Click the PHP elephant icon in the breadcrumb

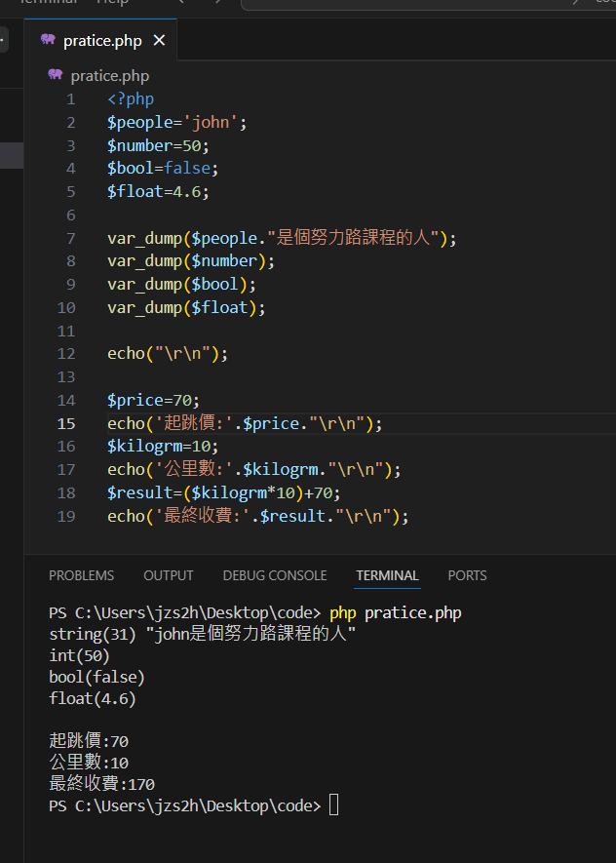click(x=55, y=74)
